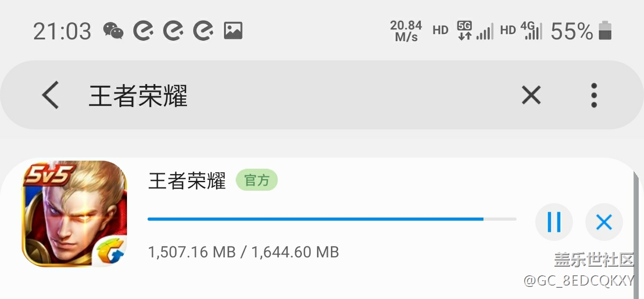Image resolution: width=644 pixels, height=299 pixels.
Task: Tap the WeChat notification icon
Action: click(113, 31)
